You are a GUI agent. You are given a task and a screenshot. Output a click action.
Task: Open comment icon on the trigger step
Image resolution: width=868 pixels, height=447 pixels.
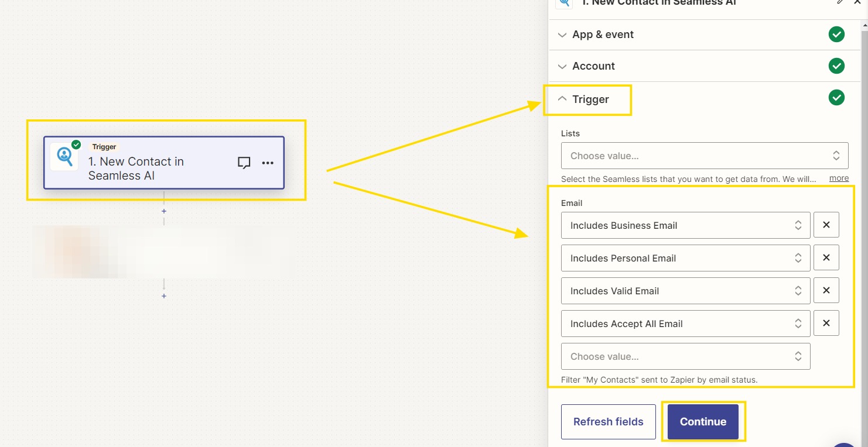[244, 163]
